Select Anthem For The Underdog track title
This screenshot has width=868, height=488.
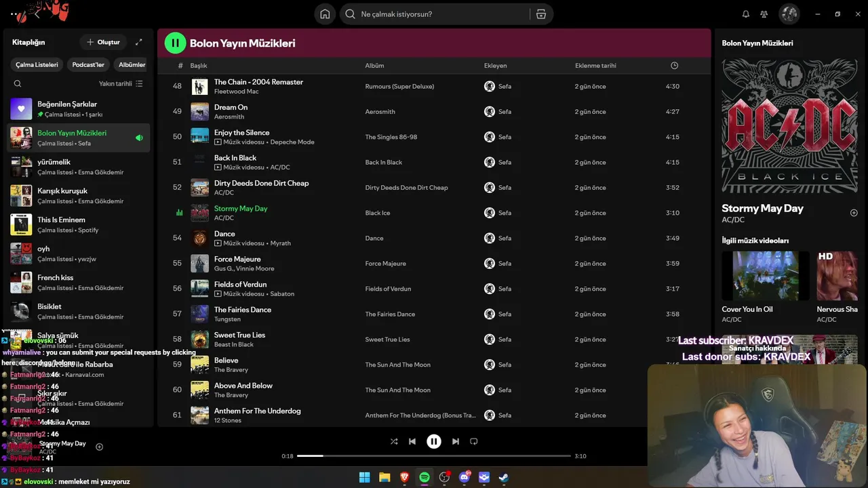tap(257, 411)
